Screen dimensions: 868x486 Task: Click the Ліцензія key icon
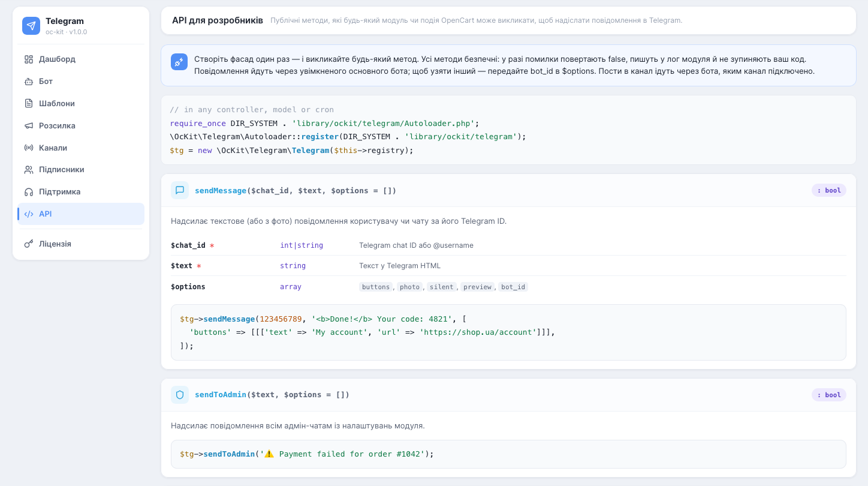coord(29,244)
